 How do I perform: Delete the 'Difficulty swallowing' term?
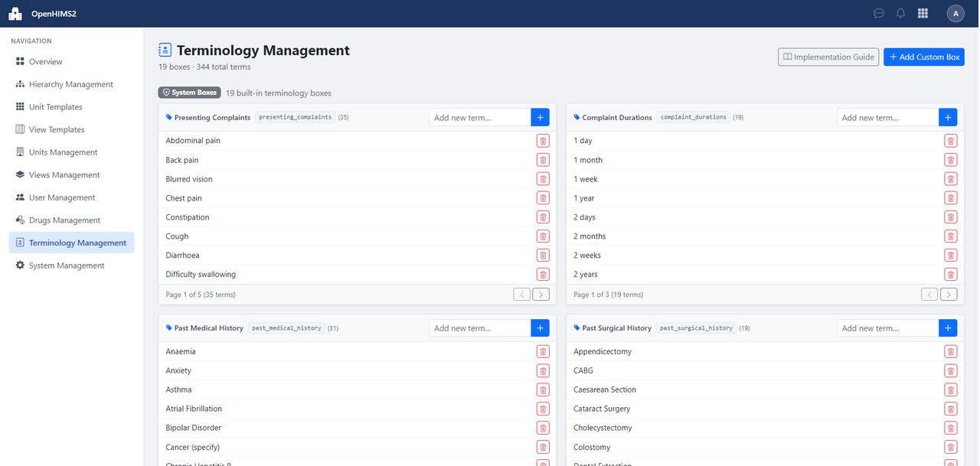point(543,275)
